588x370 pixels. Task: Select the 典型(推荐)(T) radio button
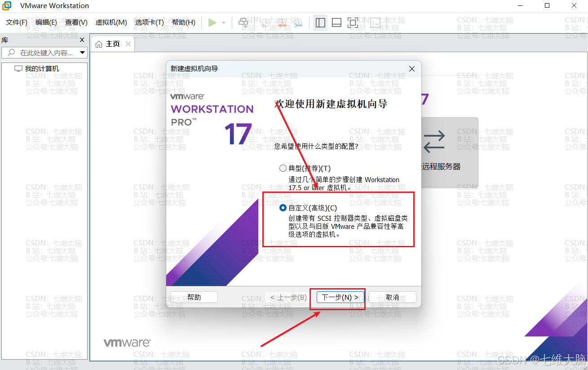[x=283, y=168]
